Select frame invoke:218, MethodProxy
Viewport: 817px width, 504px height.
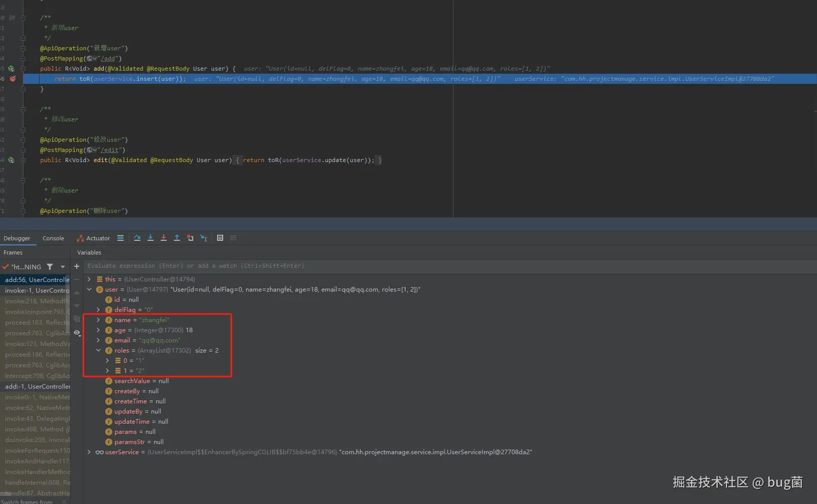click(x=35, y=301)
